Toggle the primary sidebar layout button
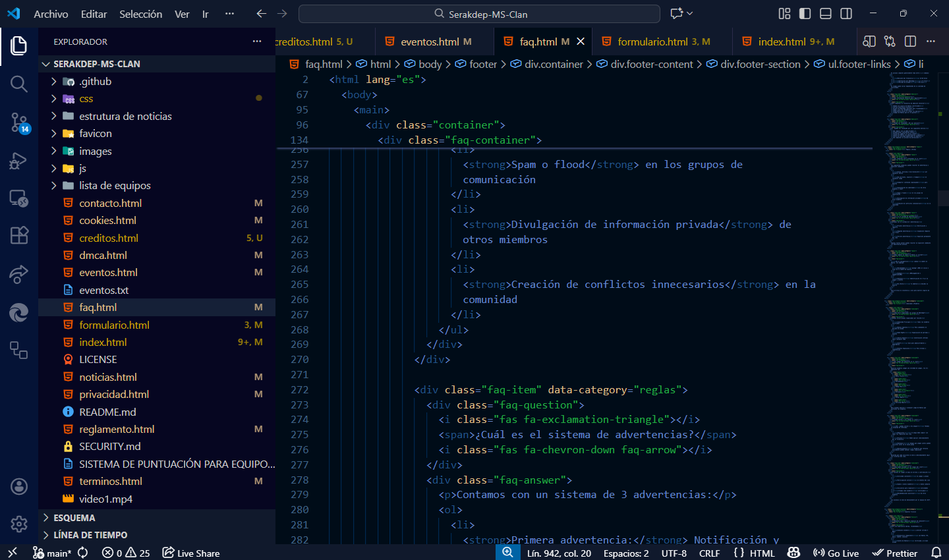The width and height of the screenshot is (949, 560). (805, 13)
